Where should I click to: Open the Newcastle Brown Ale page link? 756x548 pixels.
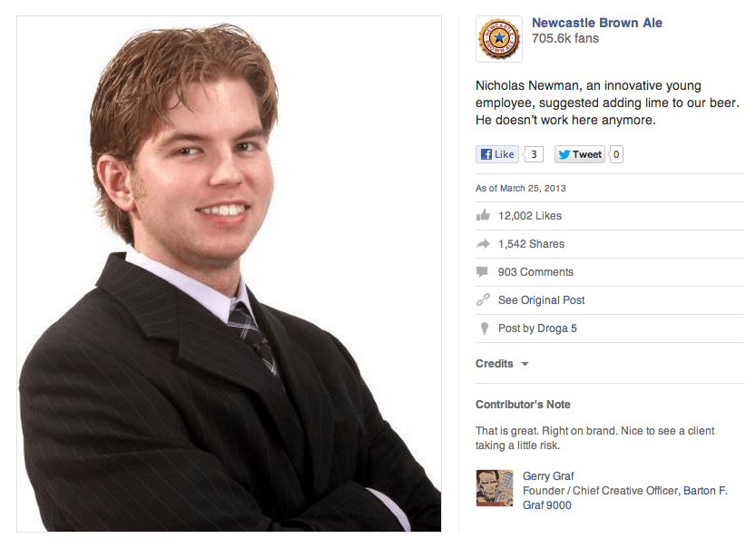coord(597,23)
